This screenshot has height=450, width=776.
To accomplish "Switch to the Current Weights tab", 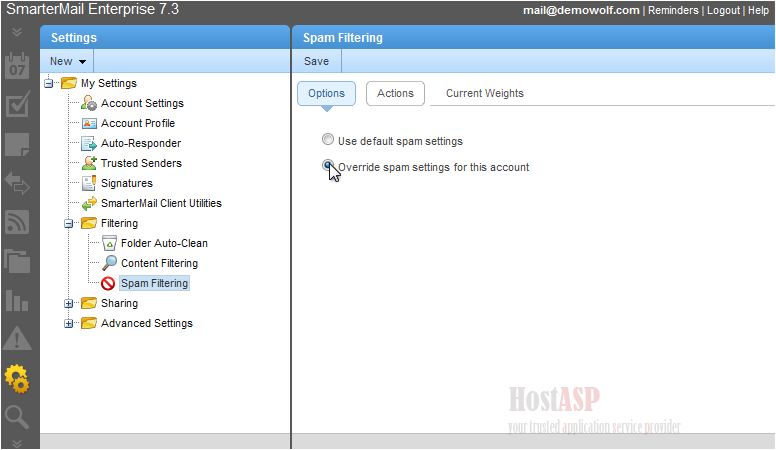I will (x=485, y=94).
